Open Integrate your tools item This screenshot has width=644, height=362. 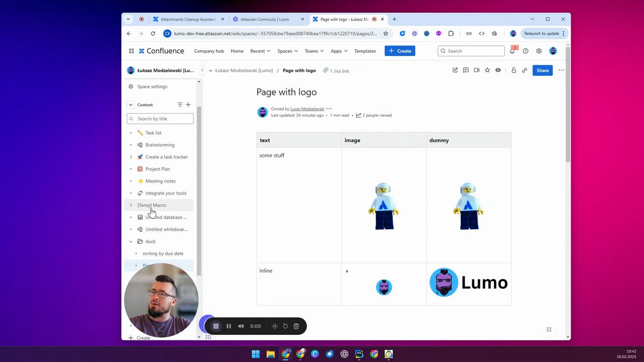point(166,193)
